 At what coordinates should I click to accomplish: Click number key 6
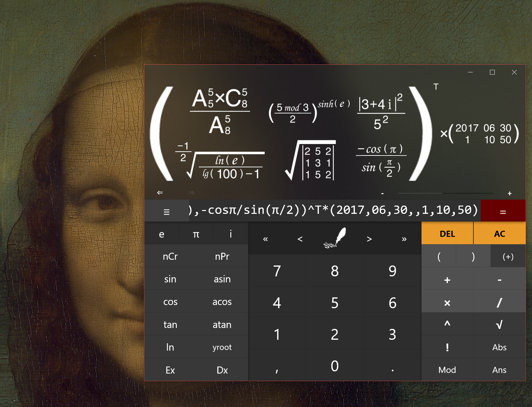(392, 302)
